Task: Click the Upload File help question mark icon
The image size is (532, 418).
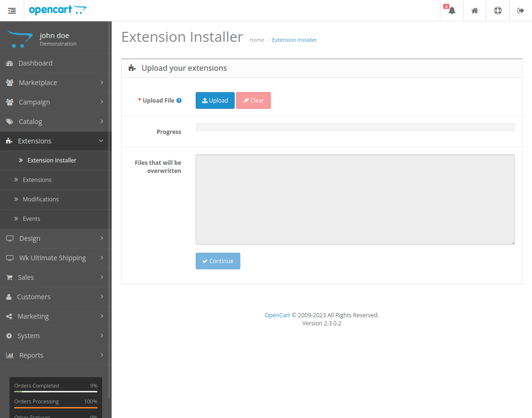Action: tap(179, 100)
